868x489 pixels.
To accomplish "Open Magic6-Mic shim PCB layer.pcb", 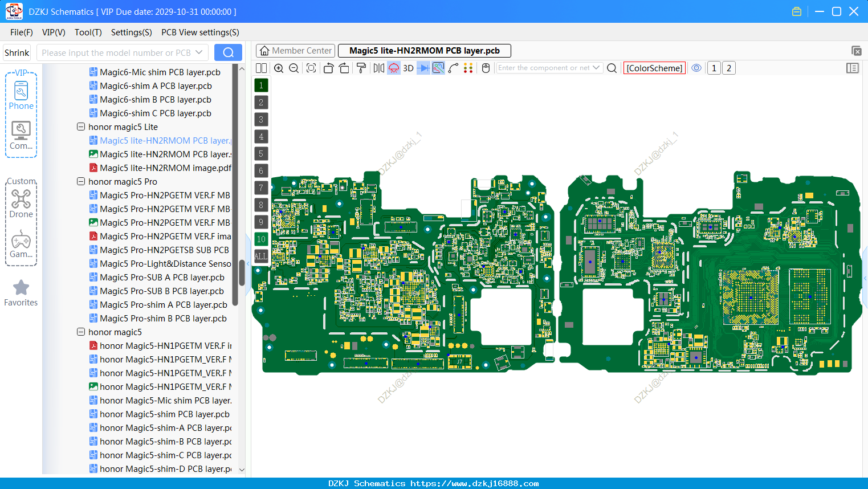I will 154,72.
